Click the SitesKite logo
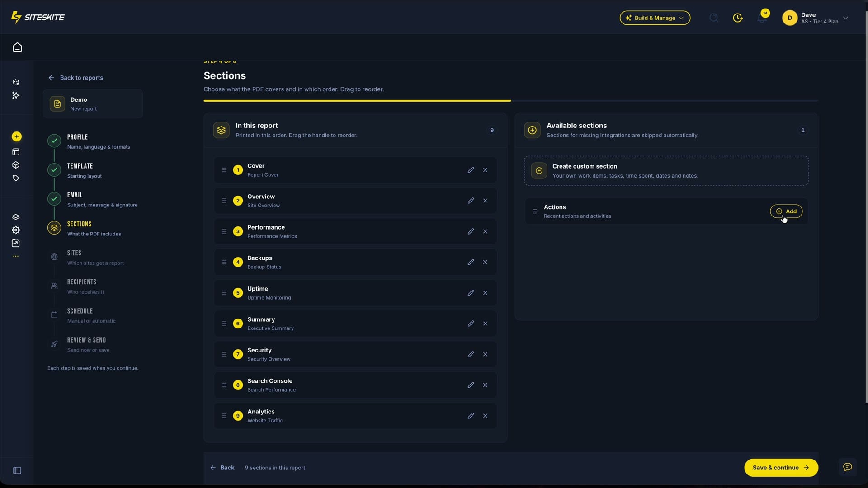The image size is (868, 488). click(38, 17)
